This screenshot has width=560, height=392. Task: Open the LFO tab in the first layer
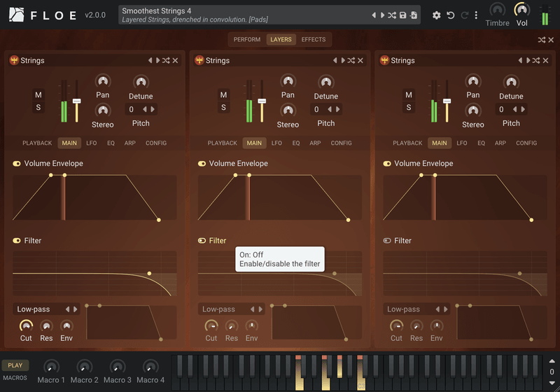(x=92, y=143)
